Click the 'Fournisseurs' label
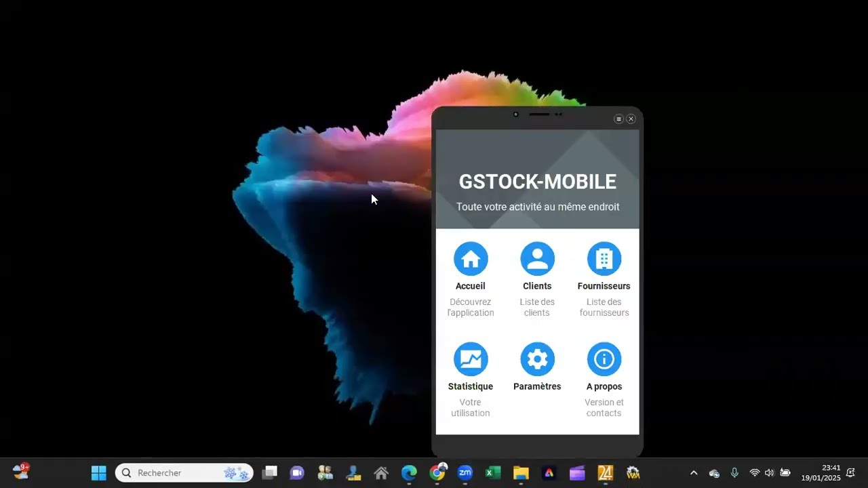 tap(604, 286)
